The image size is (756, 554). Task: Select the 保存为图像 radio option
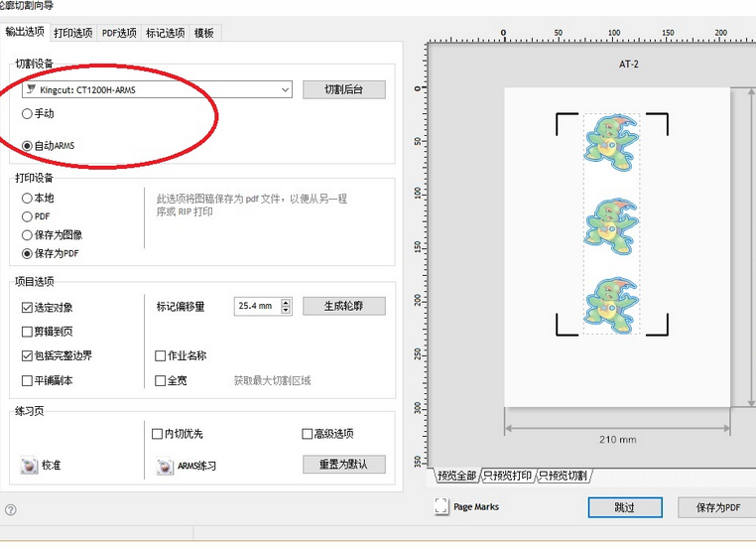click(28, 235)
